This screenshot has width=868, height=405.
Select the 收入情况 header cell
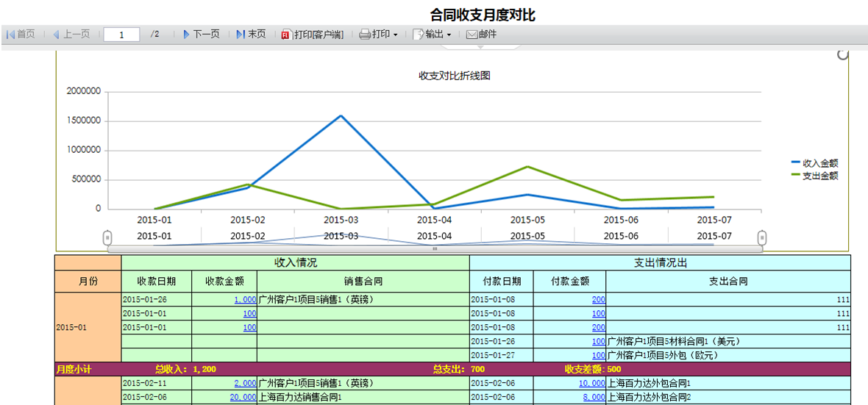(295, 263)
